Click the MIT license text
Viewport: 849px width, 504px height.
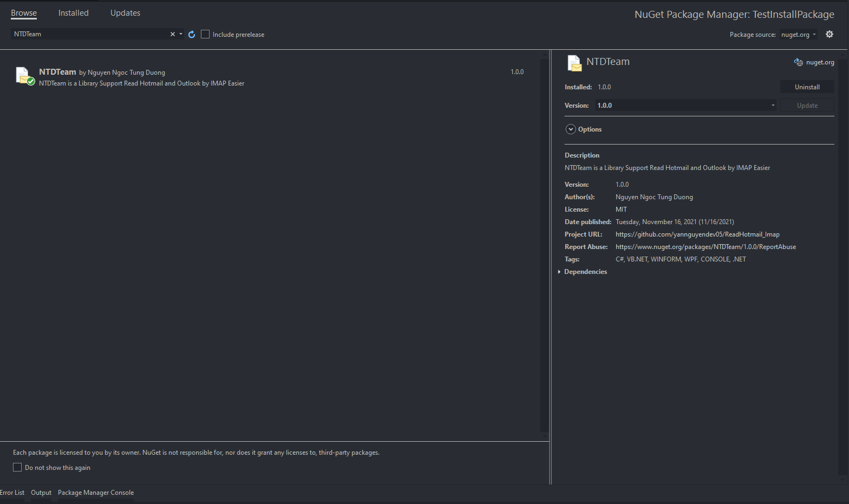tap(621, 210)
